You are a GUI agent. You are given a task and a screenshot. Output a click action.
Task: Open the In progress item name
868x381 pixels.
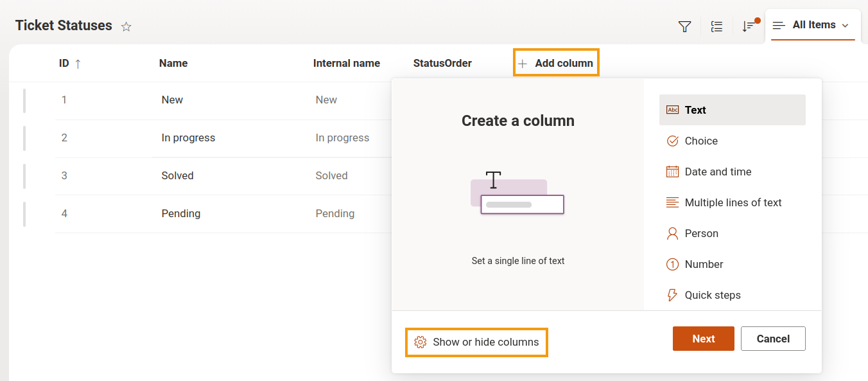(188, 137)
